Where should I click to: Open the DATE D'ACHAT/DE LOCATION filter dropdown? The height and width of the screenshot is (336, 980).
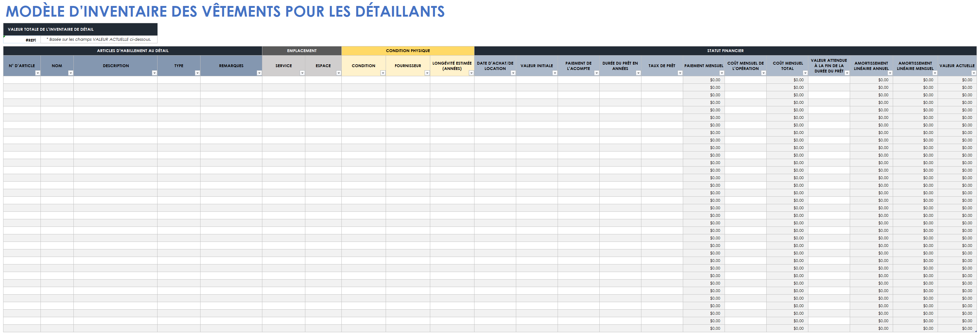click(x=513, y=73)
